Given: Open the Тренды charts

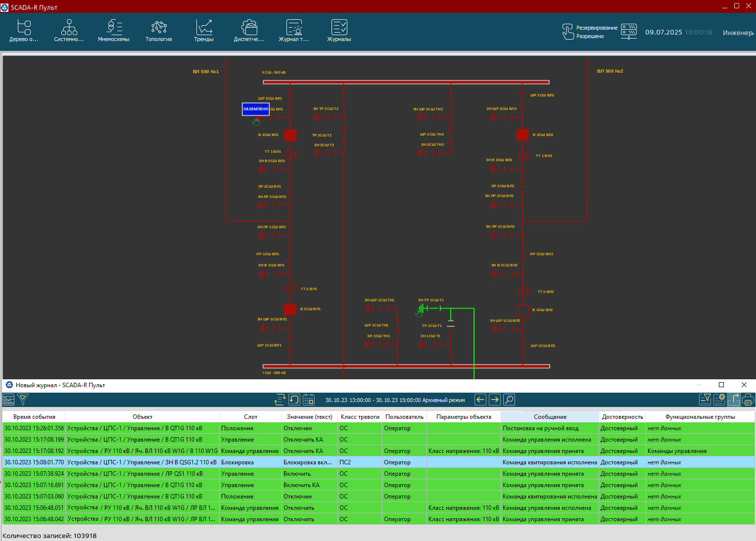Looking at the screenshot, I should (204, 31).
